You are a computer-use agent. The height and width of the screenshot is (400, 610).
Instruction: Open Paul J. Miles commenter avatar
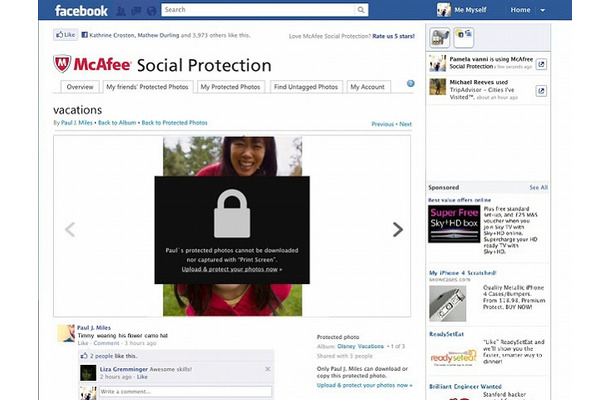pos(66,333)
